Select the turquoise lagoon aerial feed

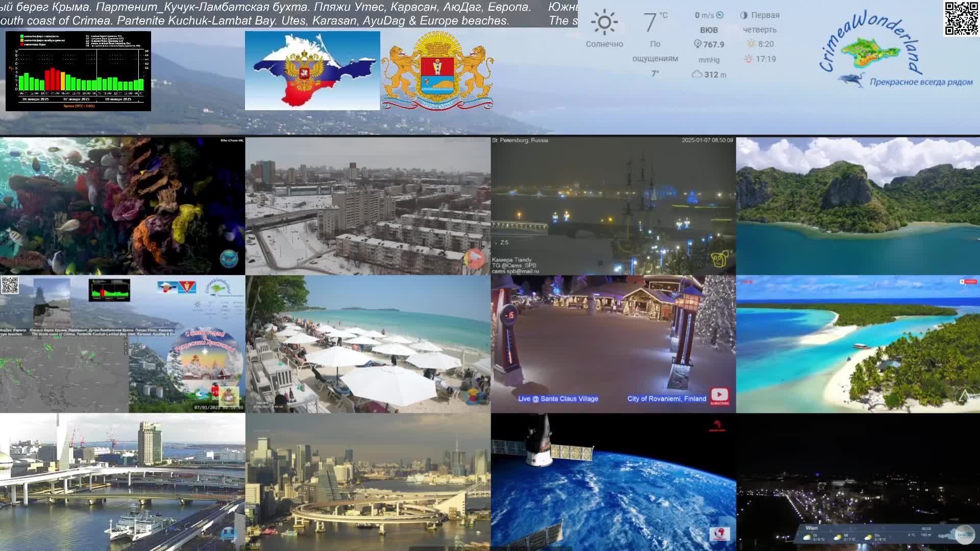coord(858,344)
